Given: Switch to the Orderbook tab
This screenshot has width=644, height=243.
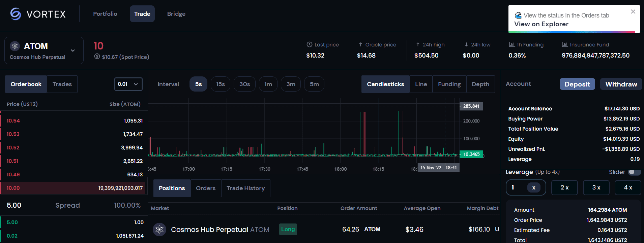Looking at the screenshot, I should tap(26, 84).
